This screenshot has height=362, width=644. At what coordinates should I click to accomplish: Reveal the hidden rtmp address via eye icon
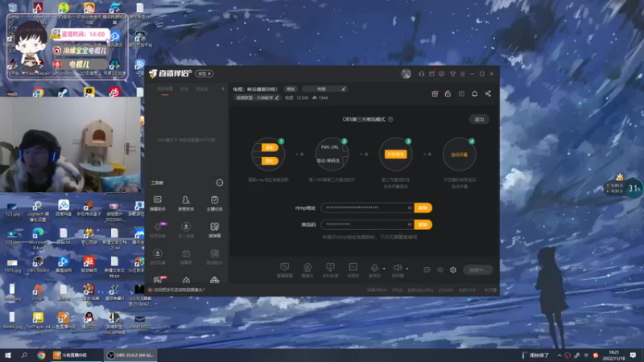tap(410, 208)
